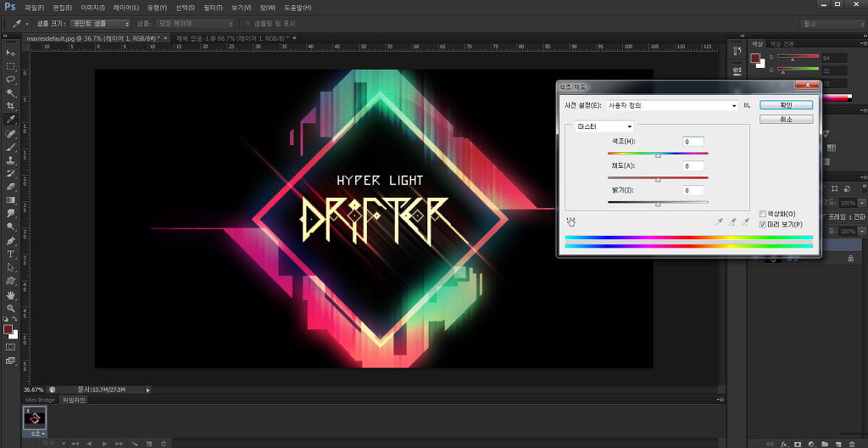The width and height of the screenshot is (868, 448).
Task: Enable the 색상화(O) checkbox
Action: 763,214
